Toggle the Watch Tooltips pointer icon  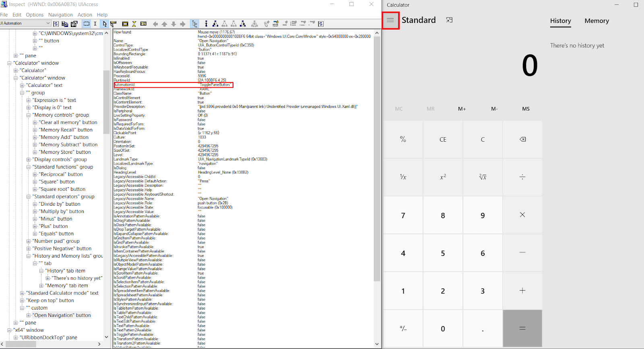click(x=114, y=24)
